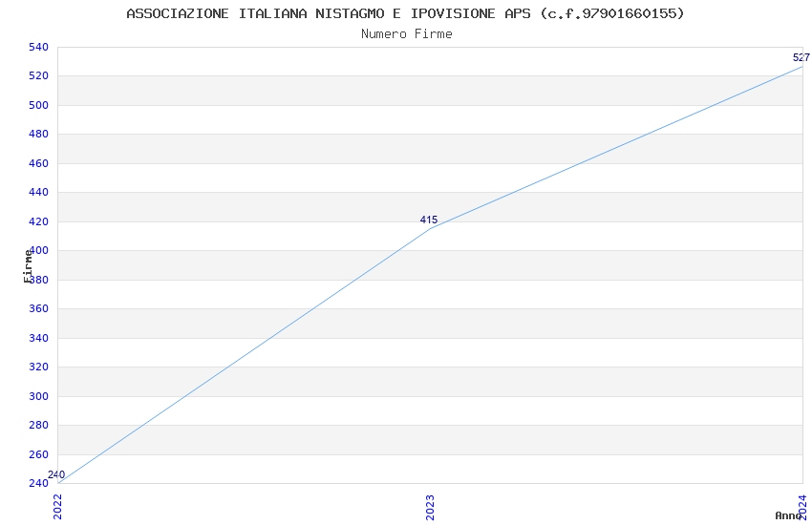Screen dimensions: 812x525
Task: Click the chart title ASSOCIAZIONE ITALIANA NISTAGMO E IPOVISIONE APS
Action: coord(405,13)
